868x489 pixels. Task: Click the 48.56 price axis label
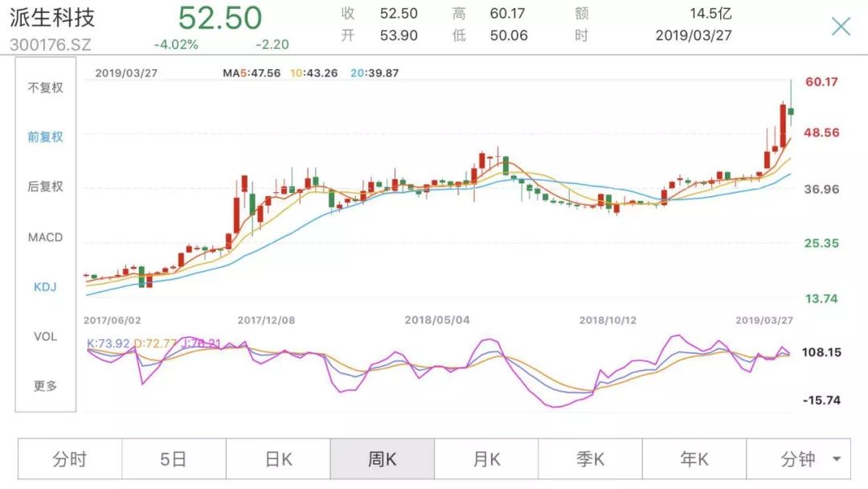click(x=821, y=133)
